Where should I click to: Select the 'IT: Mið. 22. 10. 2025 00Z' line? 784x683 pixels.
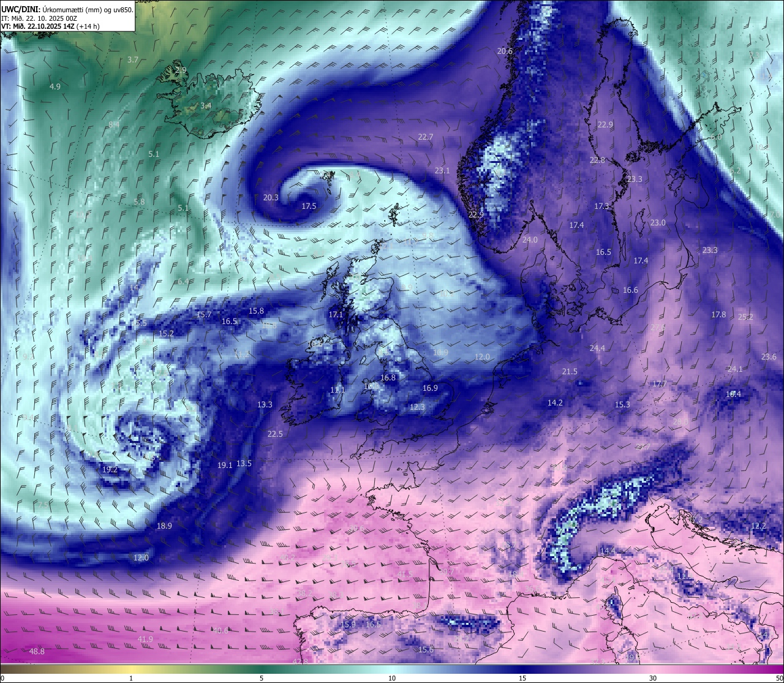[39, 18]
